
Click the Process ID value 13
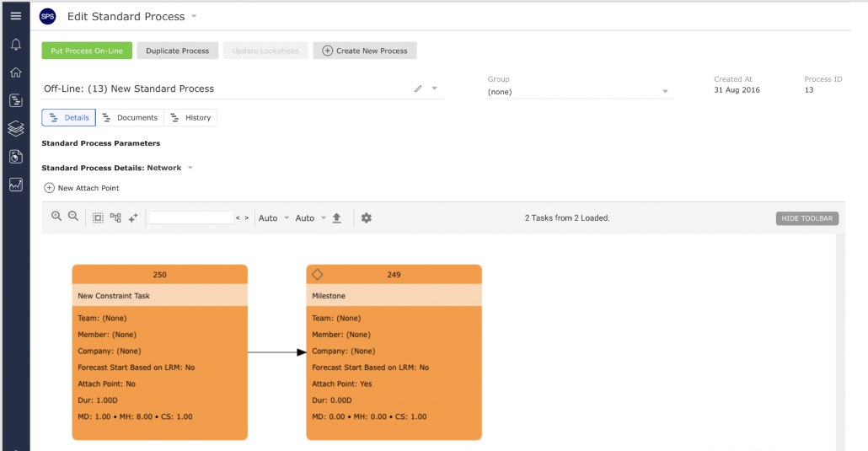point(809,89)
